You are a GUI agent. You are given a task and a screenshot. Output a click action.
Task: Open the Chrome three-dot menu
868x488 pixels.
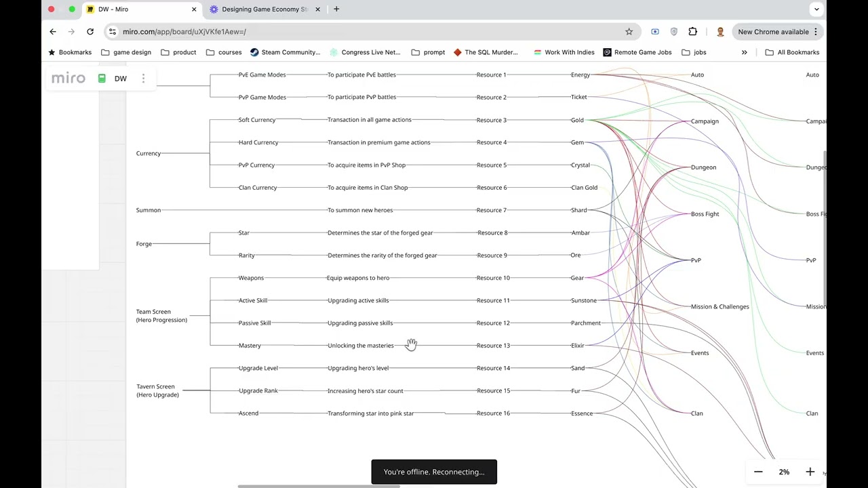coord(816,32)
